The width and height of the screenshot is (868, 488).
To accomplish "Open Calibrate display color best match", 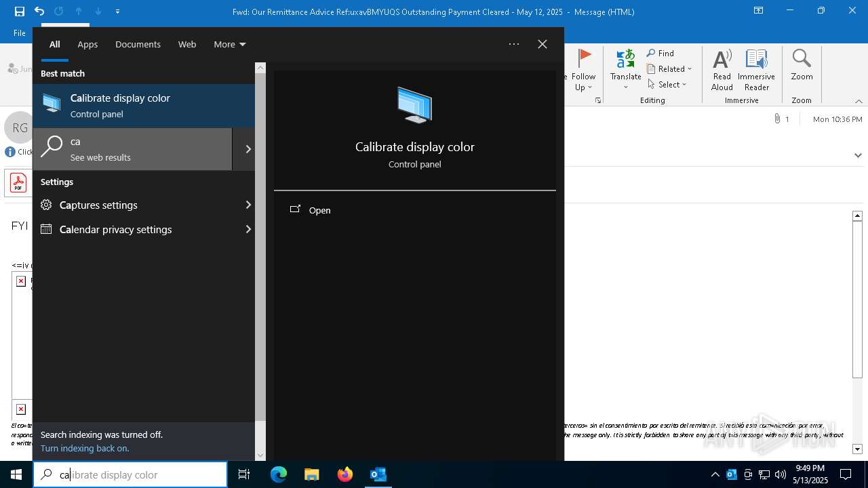I will (144, 106).
